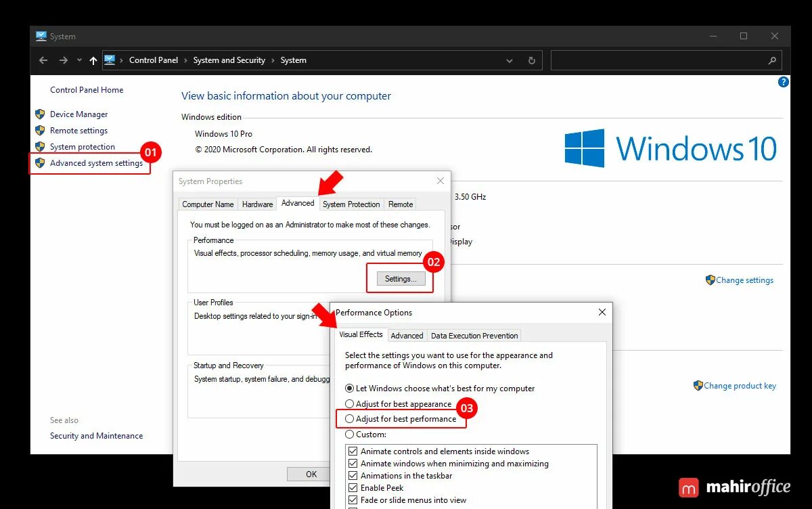Click the shield icon beside Change settings
Viewport: 812px width, 509px height.
(x=710, y=280)
